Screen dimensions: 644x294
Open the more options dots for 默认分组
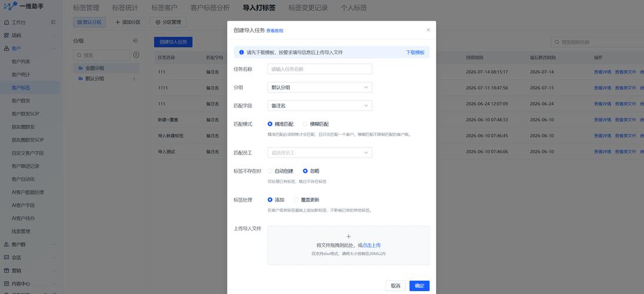pyautogui.click(x=134, y=79)
